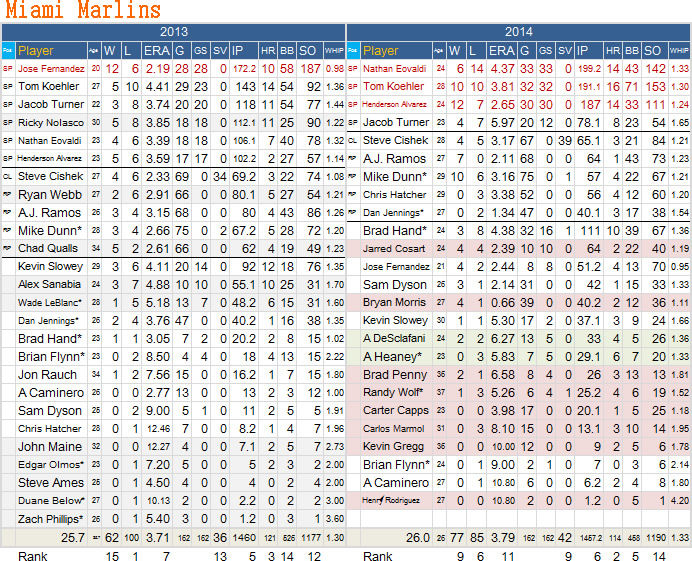692x561 pixels.
Task: Select Brad Penny's name
Action: pos(395,375)
